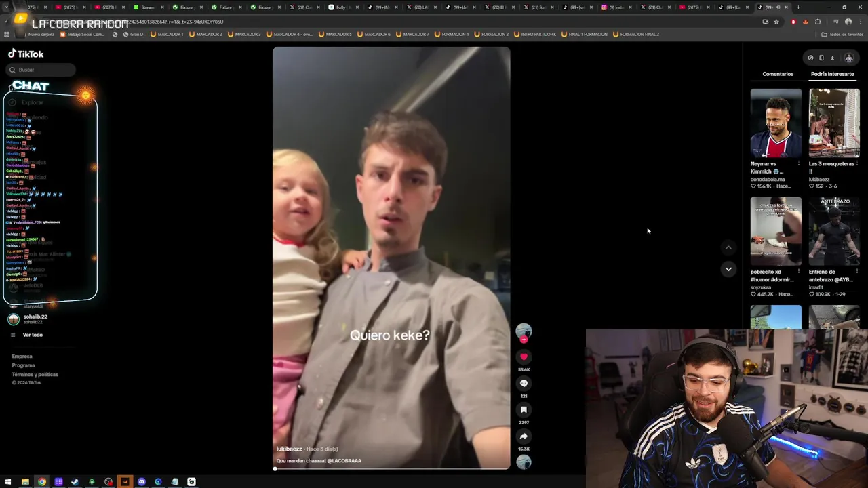Open the Chrome three-dot menu

[x=859, y=22]
